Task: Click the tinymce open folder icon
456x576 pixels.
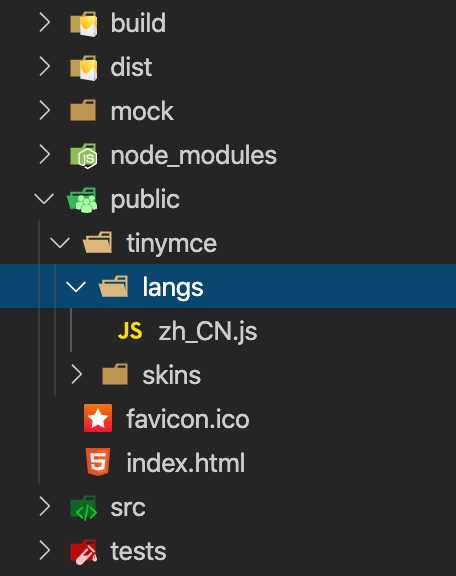Action: point(98,242)
